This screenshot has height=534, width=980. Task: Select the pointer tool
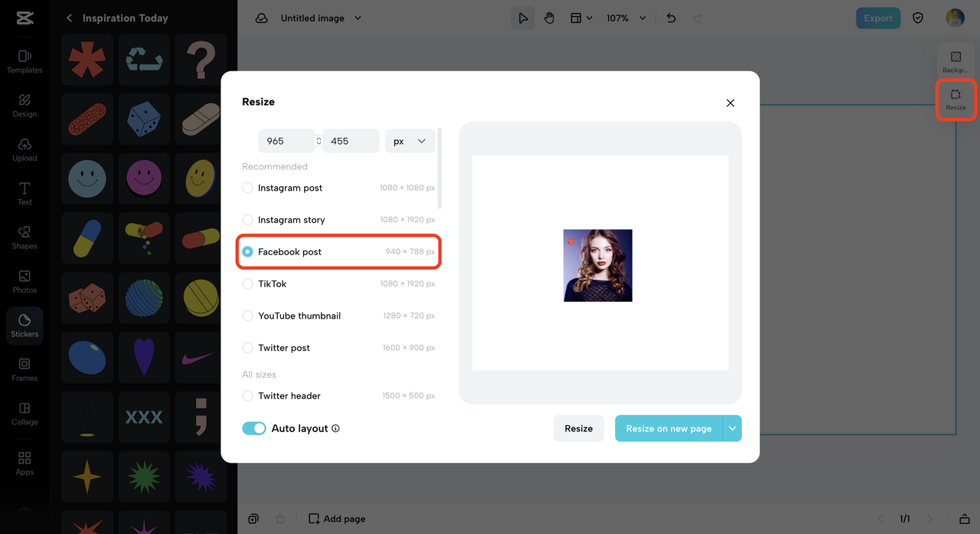[523, 18]
